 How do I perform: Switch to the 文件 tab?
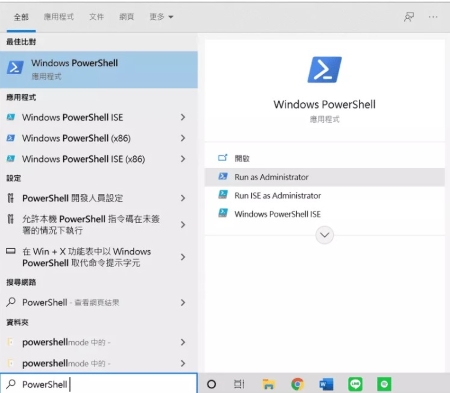click(x=96, y=17)
